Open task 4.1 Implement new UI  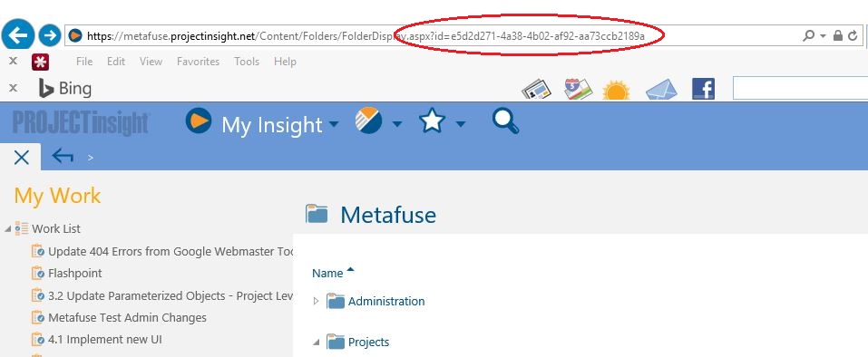[105, 339]
